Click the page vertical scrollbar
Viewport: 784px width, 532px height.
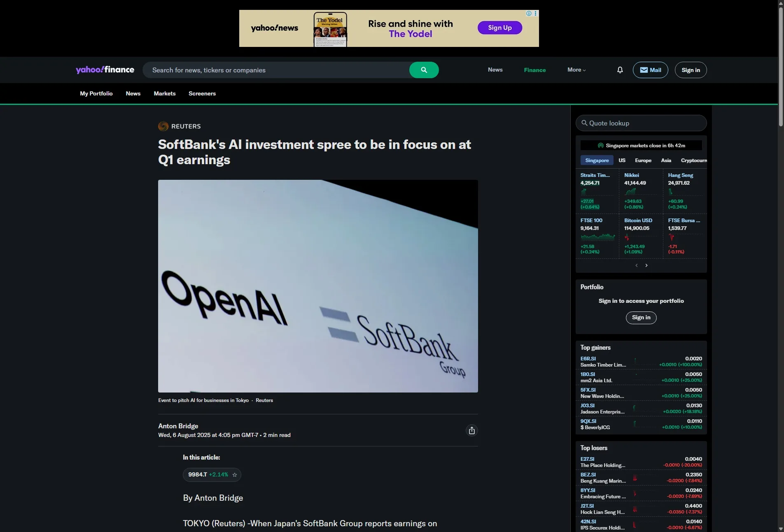[x=780, y=266]
